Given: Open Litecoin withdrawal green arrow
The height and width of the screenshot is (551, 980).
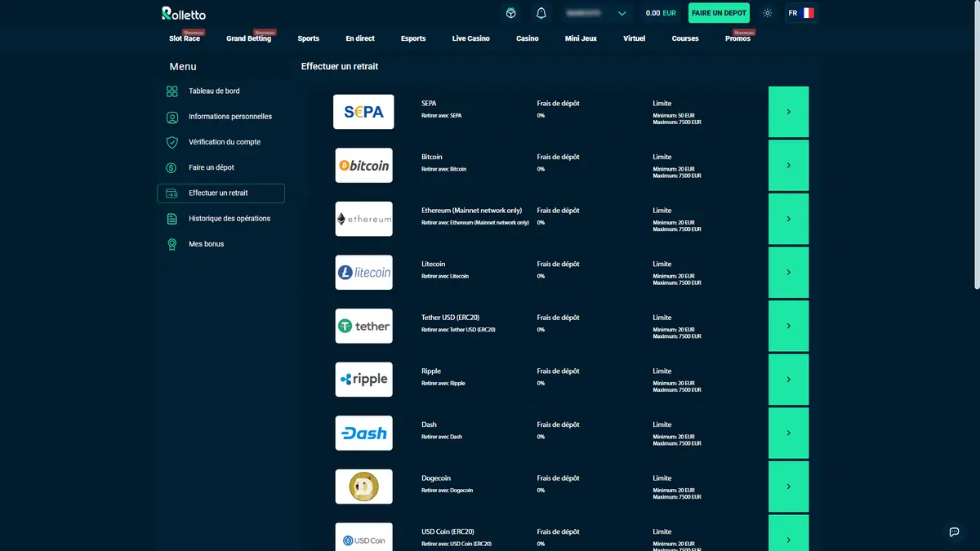Looking at the screenshot, I should 788,273.
